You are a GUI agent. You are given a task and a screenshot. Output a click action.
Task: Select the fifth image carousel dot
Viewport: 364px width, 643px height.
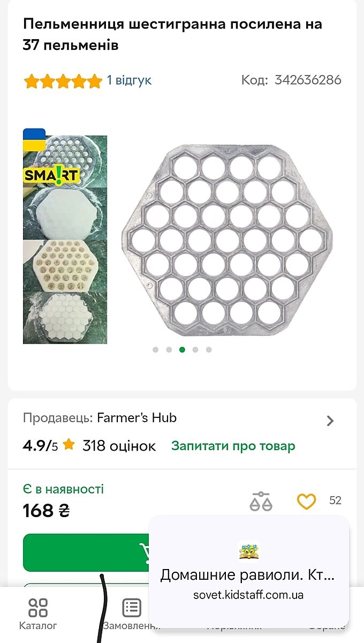tap(209, 349)
